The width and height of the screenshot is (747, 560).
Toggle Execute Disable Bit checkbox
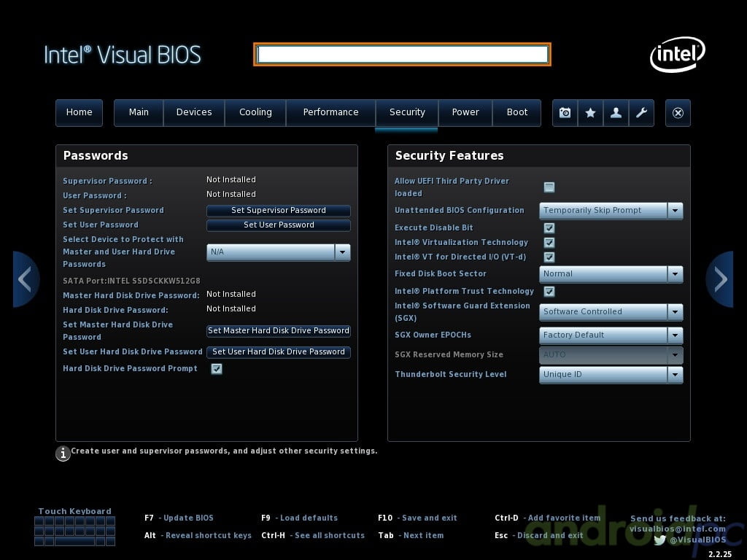pyautogui.click(x=549, y=228)
